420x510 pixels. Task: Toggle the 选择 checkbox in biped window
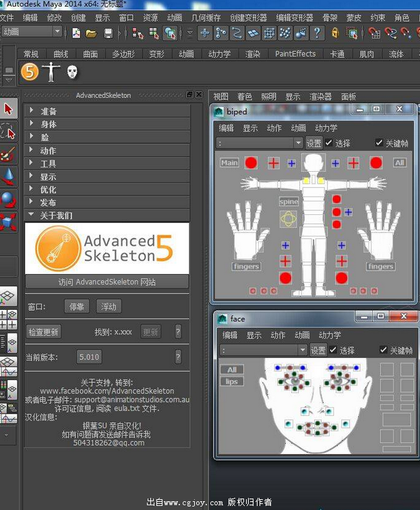click(x=329, y=142)
